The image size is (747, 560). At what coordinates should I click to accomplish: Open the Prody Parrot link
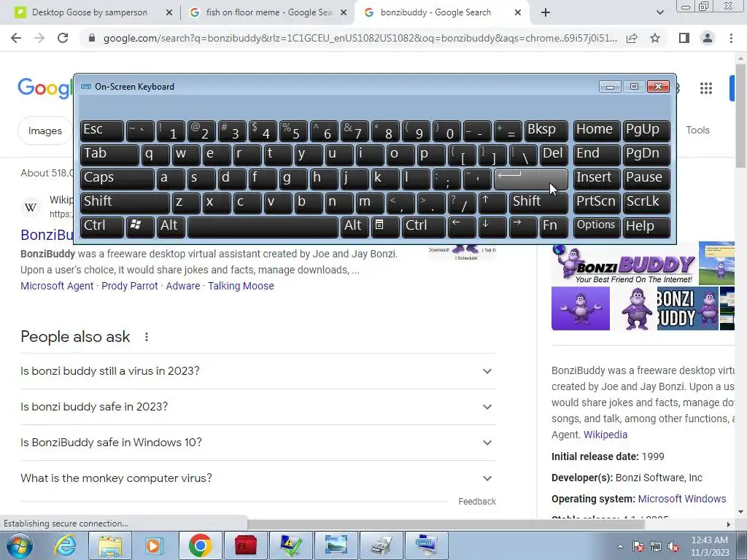(130, 286)
